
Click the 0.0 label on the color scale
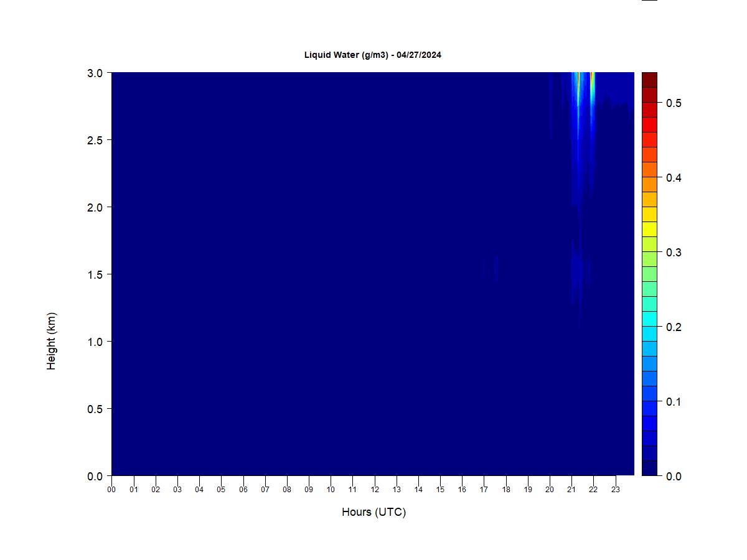click(674, 476)
